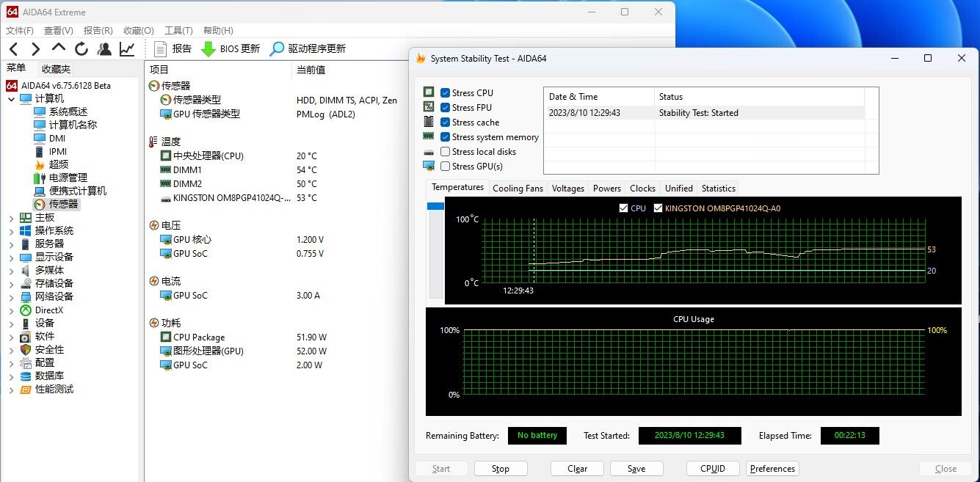Enable Stress GPU(s) checkbox
The image size is (980, 482).
click(445, 166)
